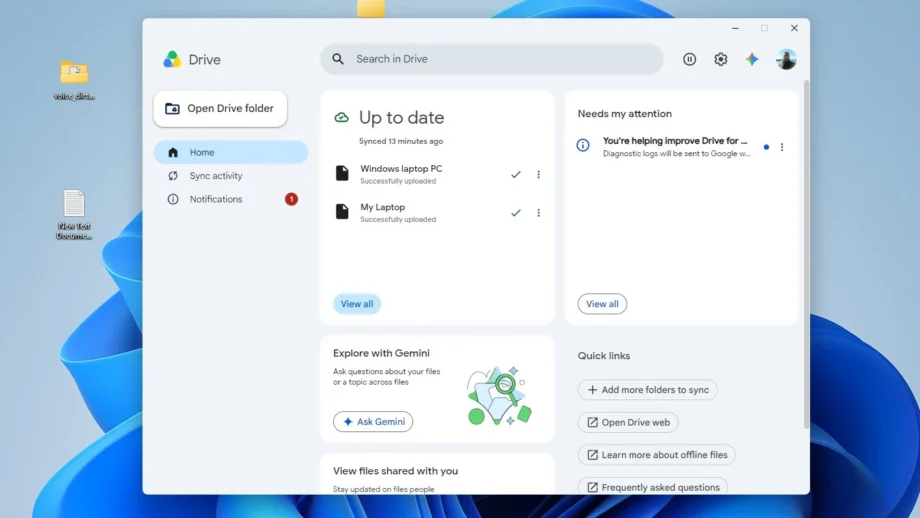Click the My Laptop checkmark
The image size is (920, 518).
tap(516, 213)
